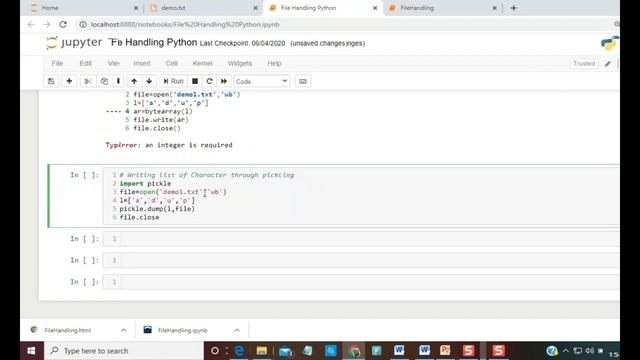This screenshot has width=640, height=360.
Task: Click the TypeError message text
Action: (169, 145)
